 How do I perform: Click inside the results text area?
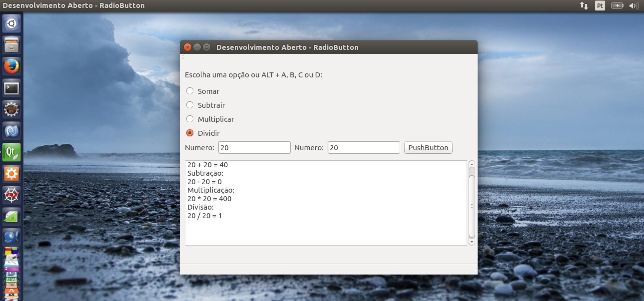coord(326,230)
